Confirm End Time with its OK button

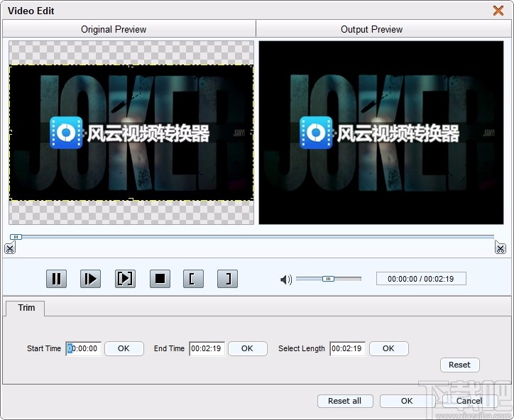pyautogui.click(x=248, y=348)
